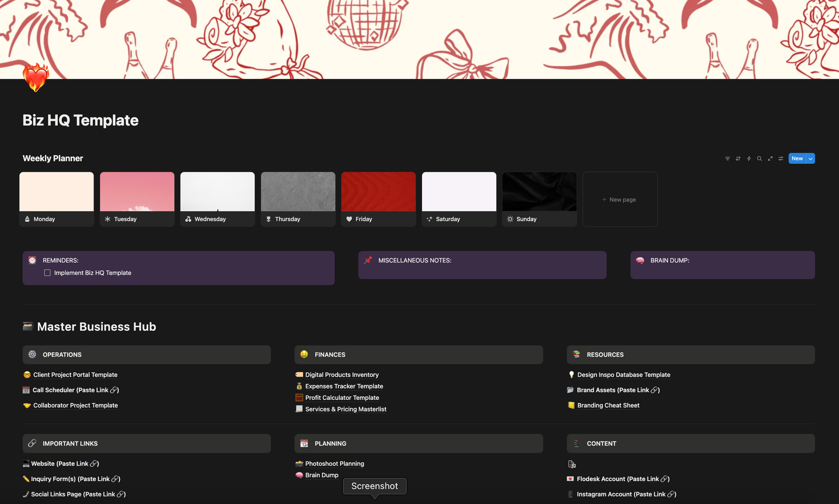This screenshot has height=504, width=839.
Task: Open the automations lightning bolt icon
Action: click(749, 159)
